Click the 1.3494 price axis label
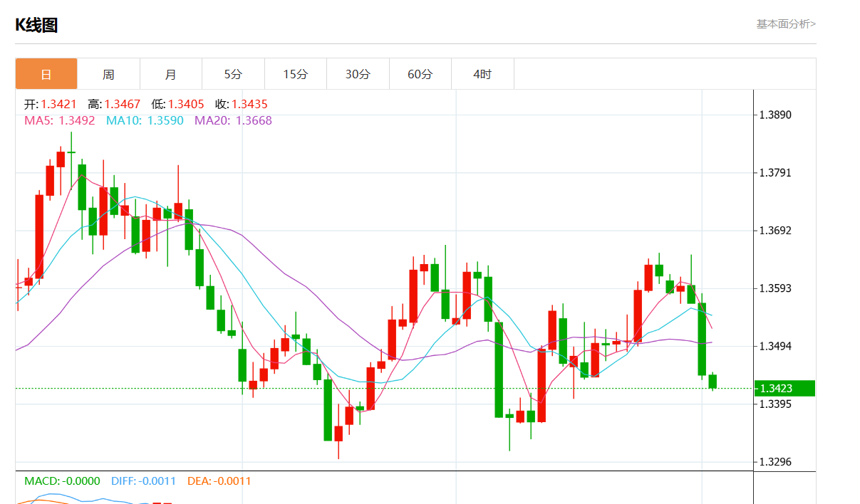 [x=775, y=347]
